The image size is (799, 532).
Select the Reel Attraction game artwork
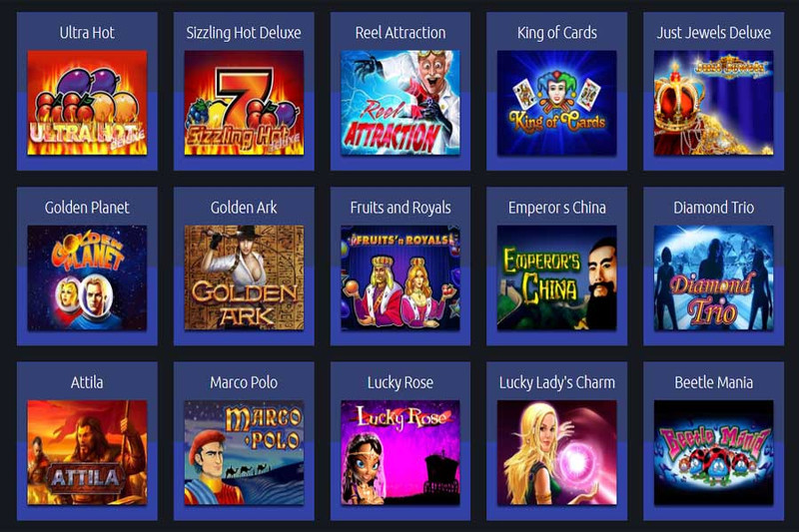click(x=400, y=103)
